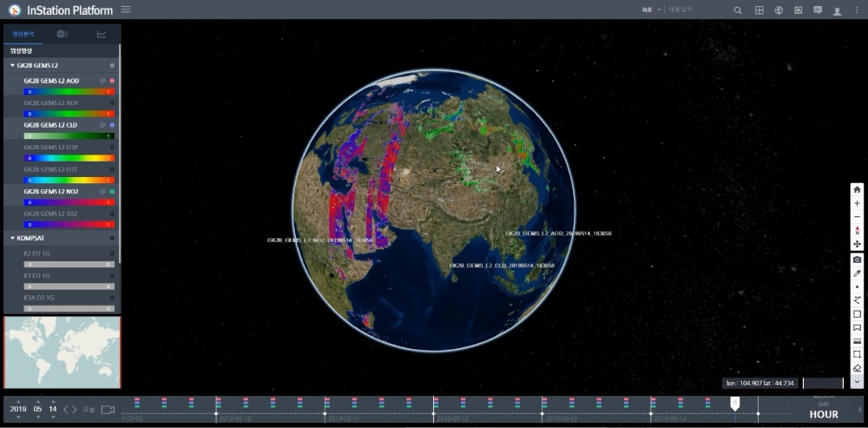Capture the globe with the camera icon
The height and width of the screenshot is (428, 868).
coord(857,260)
